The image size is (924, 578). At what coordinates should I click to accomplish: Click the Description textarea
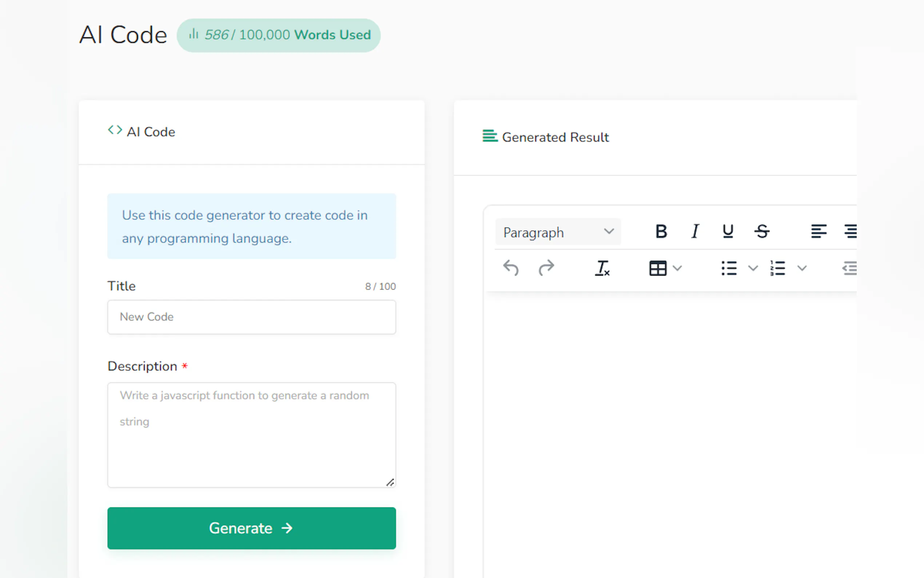click(251, 435)
